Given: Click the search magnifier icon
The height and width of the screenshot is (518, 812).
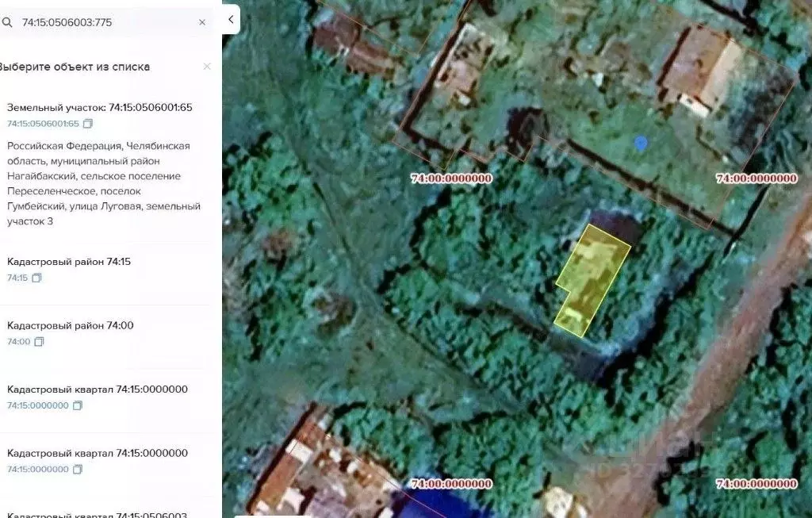Looking at the screenshot, I should point(7,22).
